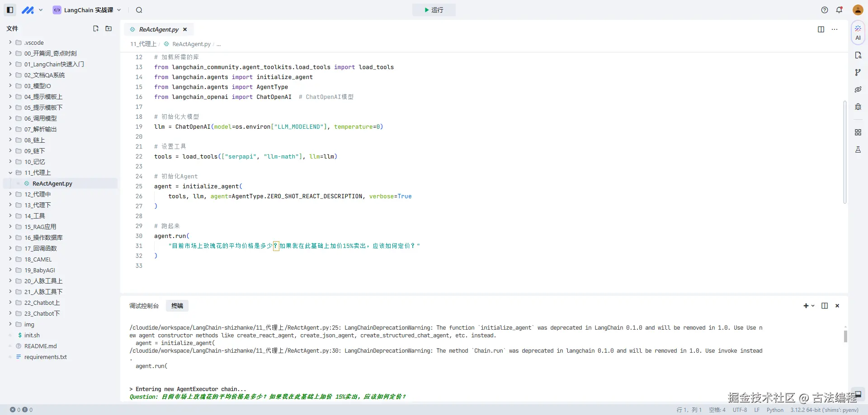Viewport: 868px width, 415px height.
Task: Click the Run (运行) button
Action: [x=434, y=10]
